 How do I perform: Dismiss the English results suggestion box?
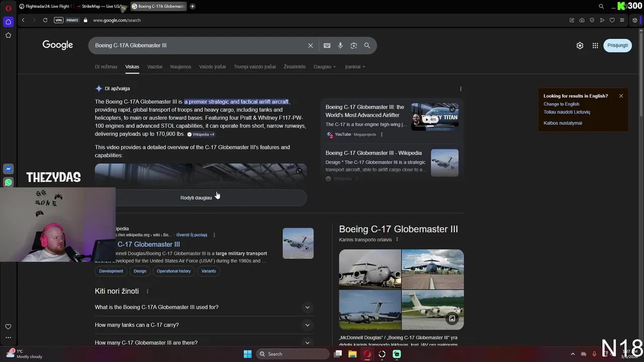[621, 96]
